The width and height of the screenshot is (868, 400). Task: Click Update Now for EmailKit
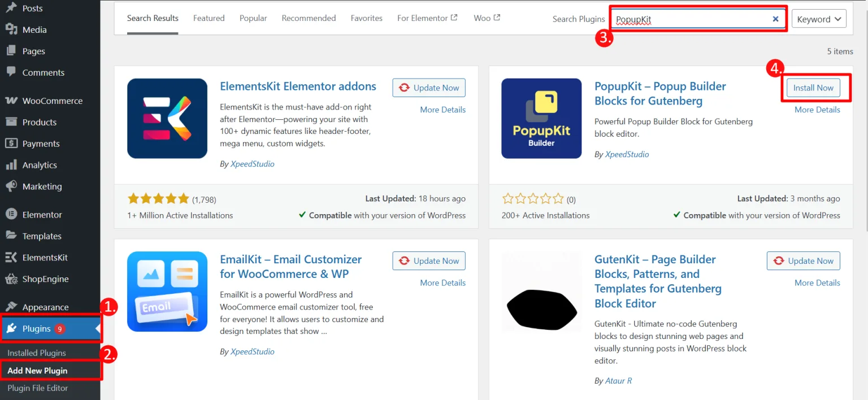429,261
